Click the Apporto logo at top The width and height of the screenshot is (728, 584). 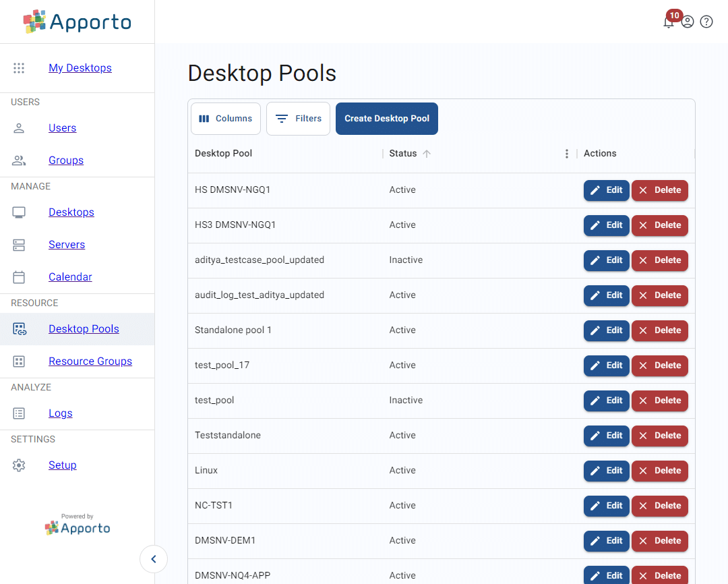(x=77, y=22)
